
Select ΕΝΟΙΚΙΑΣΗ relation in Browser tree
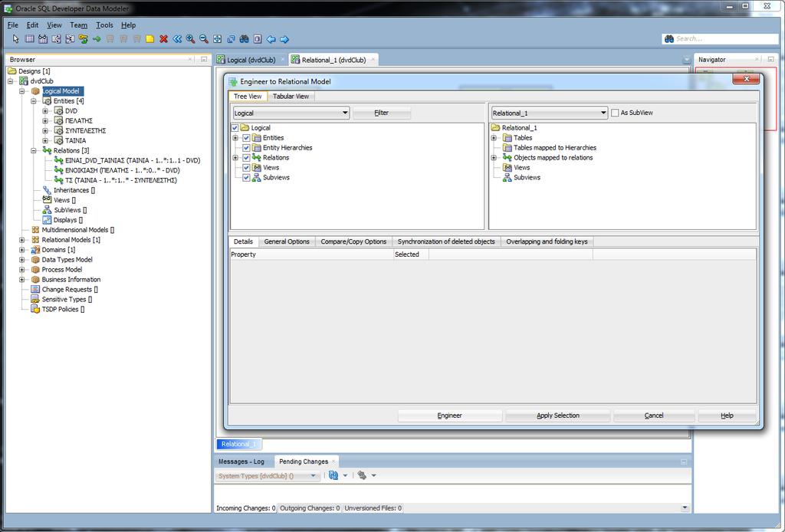point(123,171)
